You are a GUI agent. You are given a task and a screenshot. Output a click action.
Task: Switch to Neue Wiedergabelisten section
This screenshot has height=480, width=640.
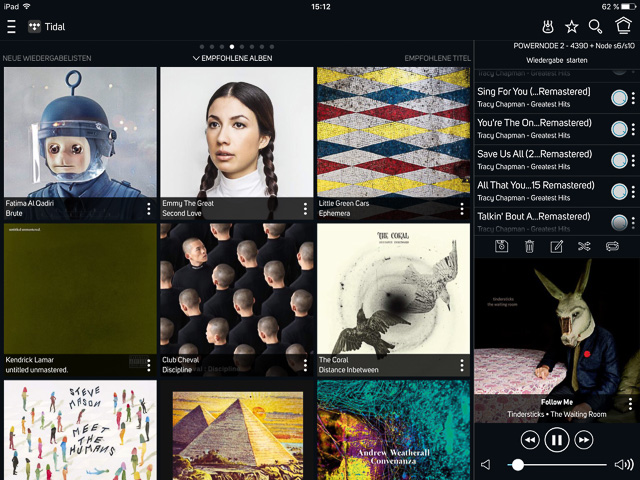click(x=47, y=58)
